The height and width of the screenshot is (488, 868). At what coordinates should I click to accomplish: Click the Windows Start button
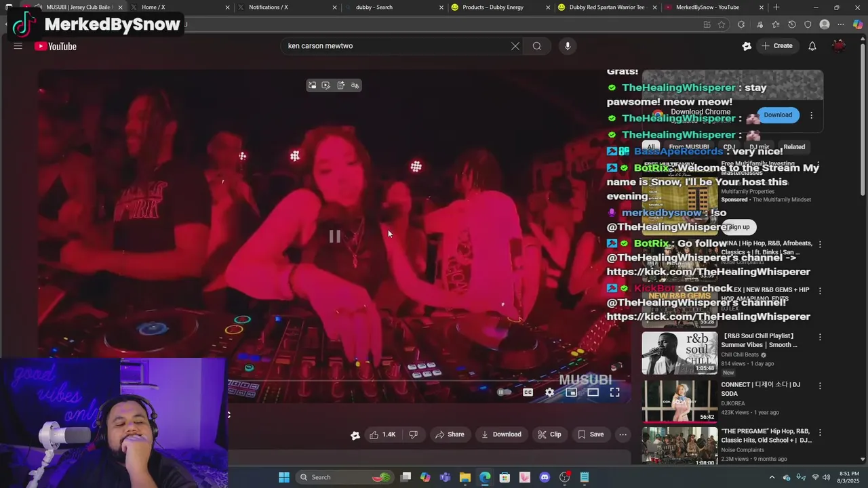[284, 477]
